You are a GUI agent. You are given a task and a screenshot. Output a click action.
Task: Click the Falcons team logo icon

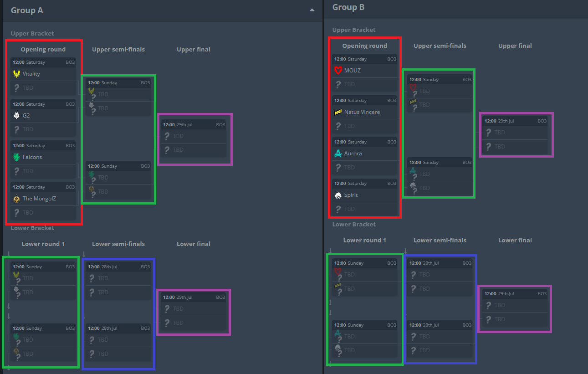17,157
